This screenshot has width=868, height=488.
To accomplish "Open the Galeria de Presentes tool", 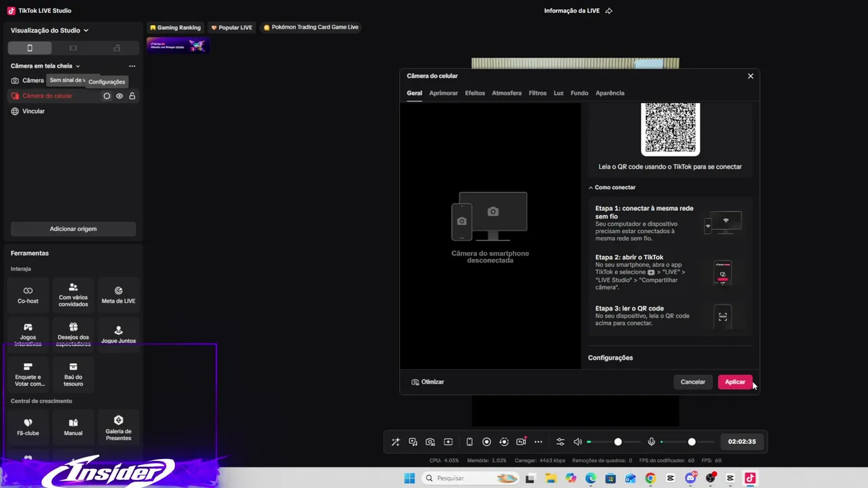I will (119, 427).
